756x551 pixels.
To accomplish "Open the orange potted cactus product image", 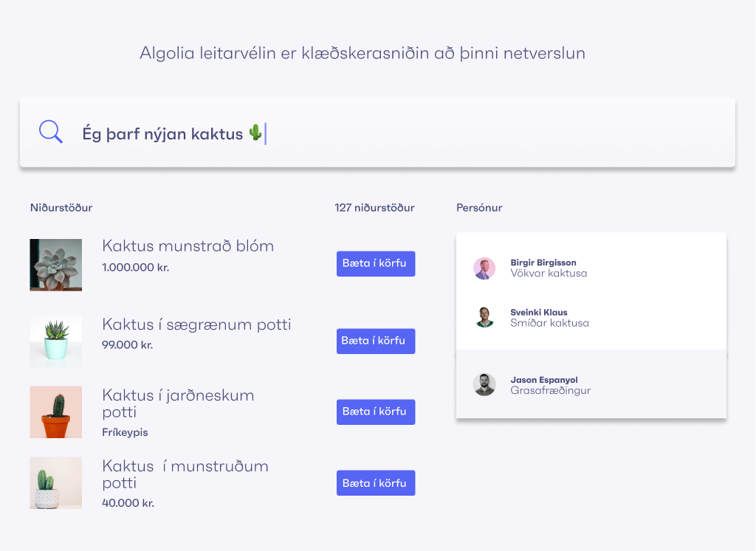I will coord(55,412).
